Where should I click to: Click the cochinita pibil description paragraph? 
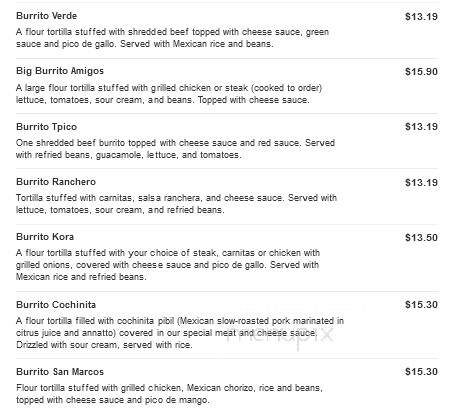tap(180, 333)
